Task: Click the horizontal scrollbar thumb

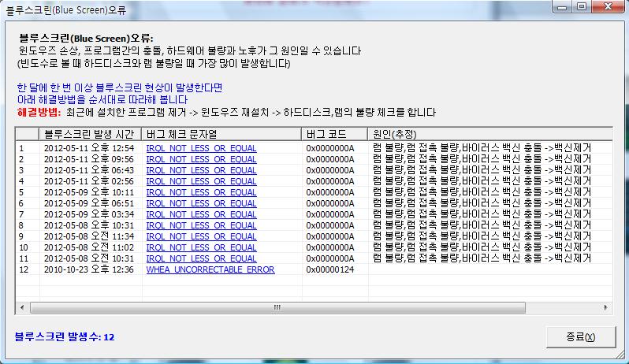Action: [277, 307]
